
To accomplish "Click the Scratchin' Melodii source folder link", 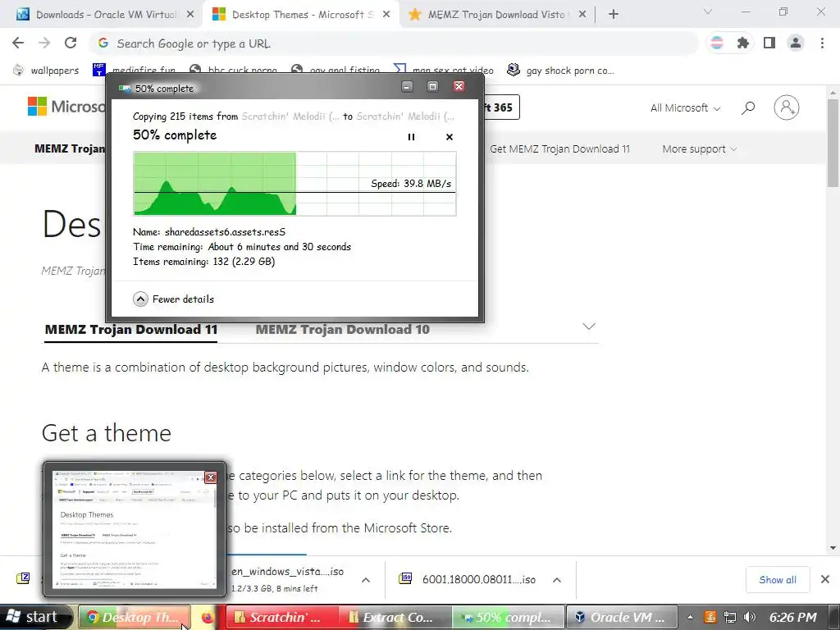I will tap(290, 116).
